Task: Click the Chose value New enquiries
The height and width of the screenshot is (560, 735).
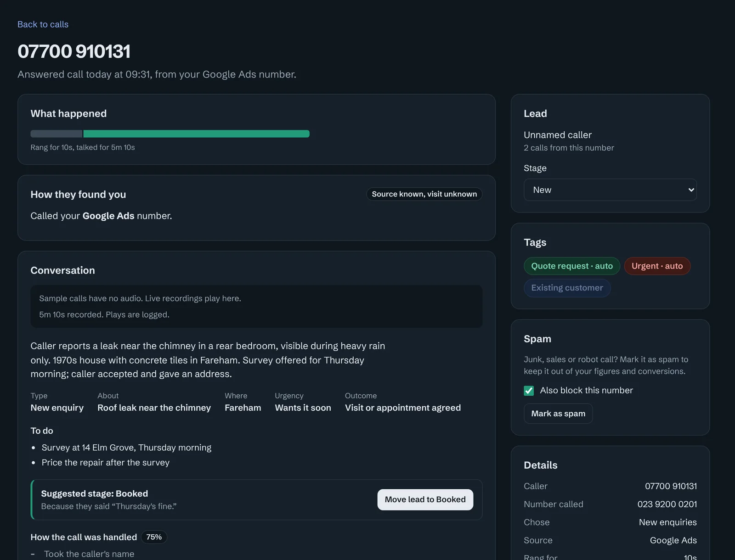Action: pyautogui.click(x=667, y=522)
